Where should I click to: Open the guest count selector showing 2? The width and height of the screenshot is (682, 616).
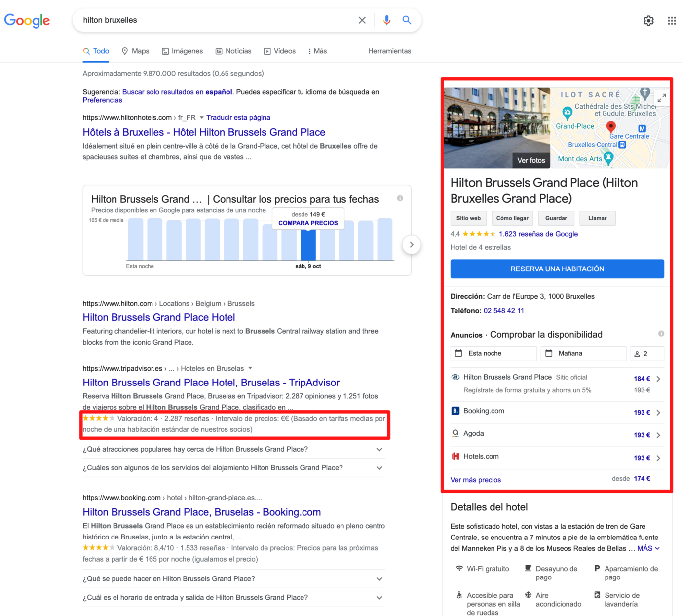(x=647, y=354)
